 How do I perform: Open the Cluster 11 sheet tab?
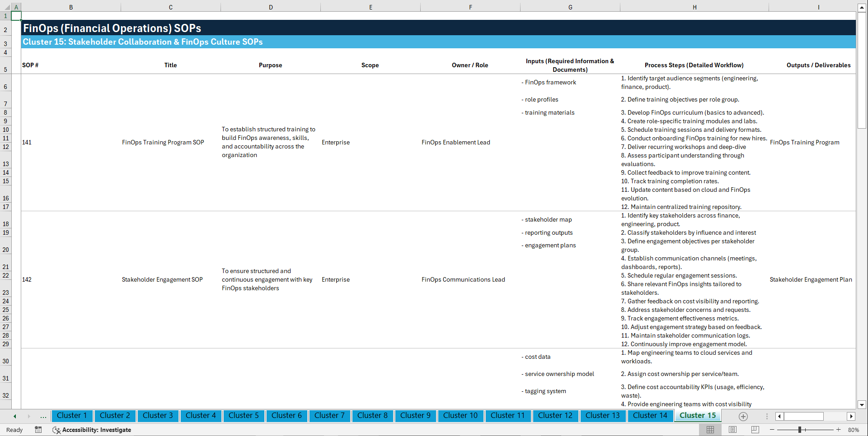[508, 416]
